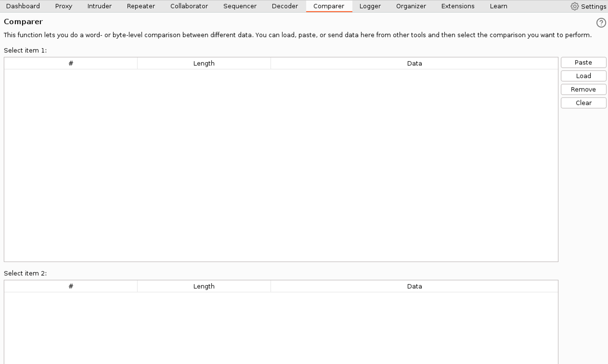Open the Proxy tab
The height and width of the screenshot is (364, 608).
coord(63,6)
